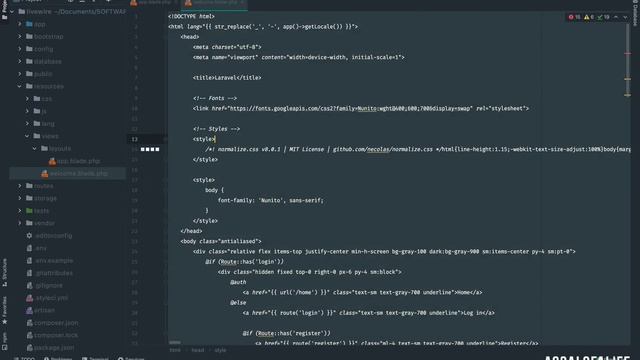This screenshot has height=360, width=640.
Task: Click the html breadcrumb
Action: [x=175, y=350]
